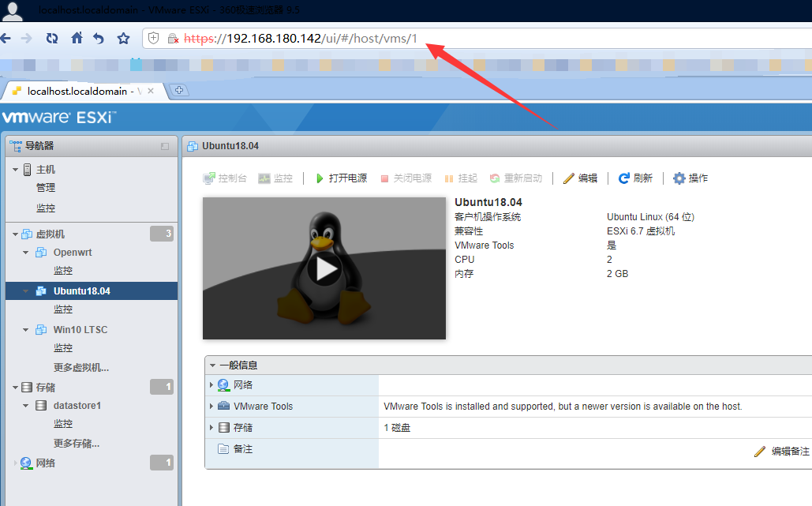Refresh the VM information
This screenshot has width=812, height=506.
pos(636,178)
